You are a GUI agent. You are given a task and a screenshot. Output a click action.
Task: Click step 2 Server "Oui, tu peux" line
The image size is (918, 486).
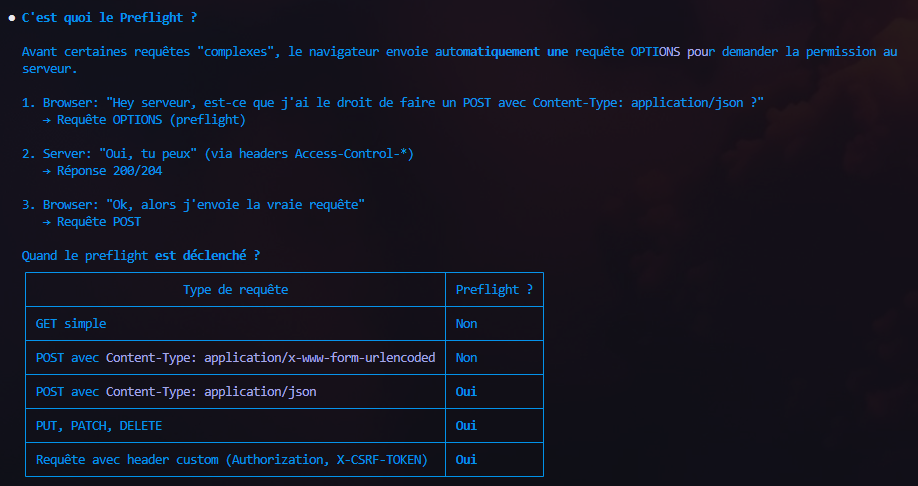[228, 154]
